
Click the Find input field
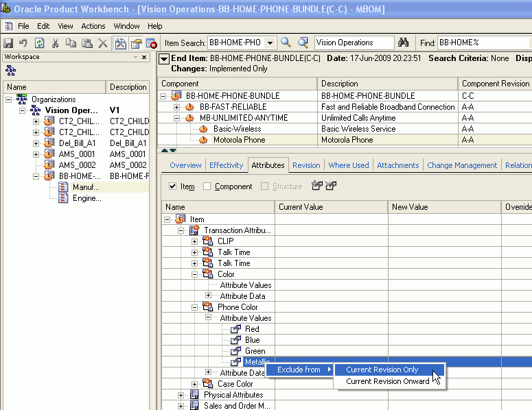click(x=485, y=43)
